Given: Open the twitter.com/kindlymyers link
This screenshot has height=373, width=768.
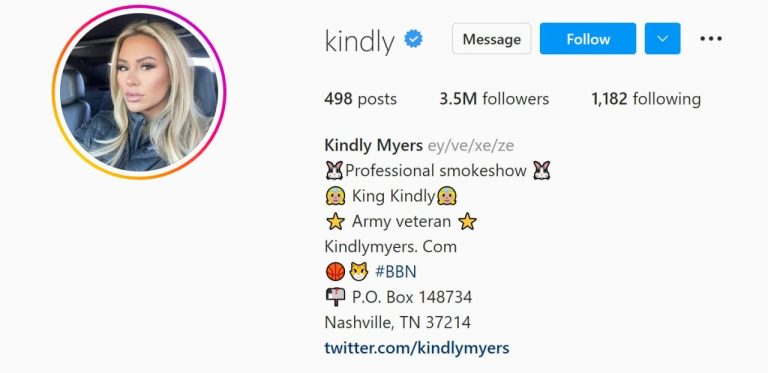Looking at the screenshot, I should 417,348.
